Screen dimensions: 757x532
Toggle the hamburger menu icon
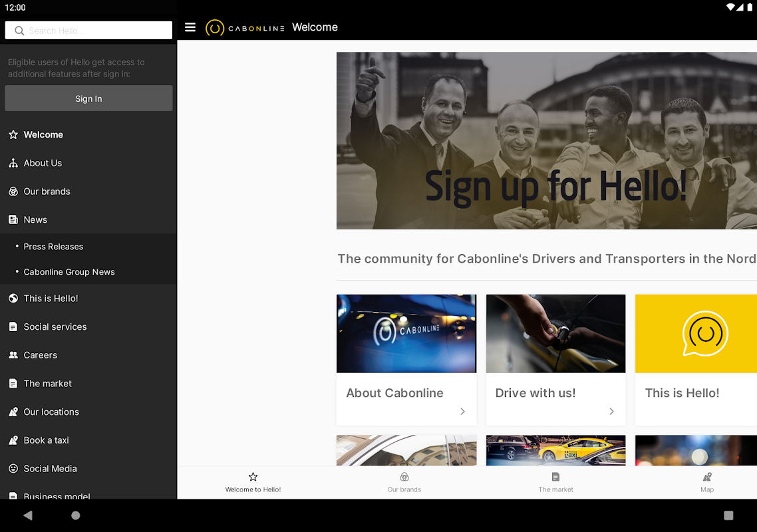[190, 27]
